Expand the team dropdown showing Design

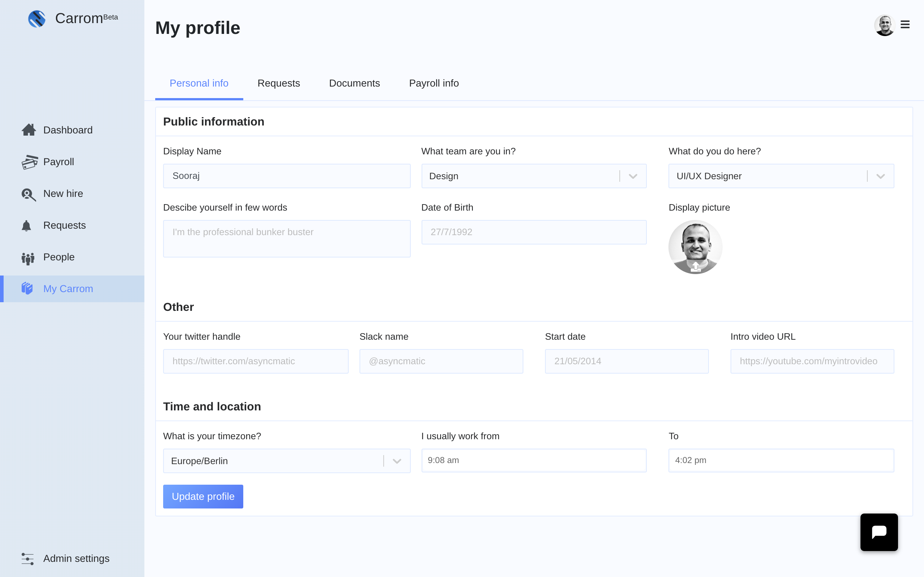[x=633, y=176]
